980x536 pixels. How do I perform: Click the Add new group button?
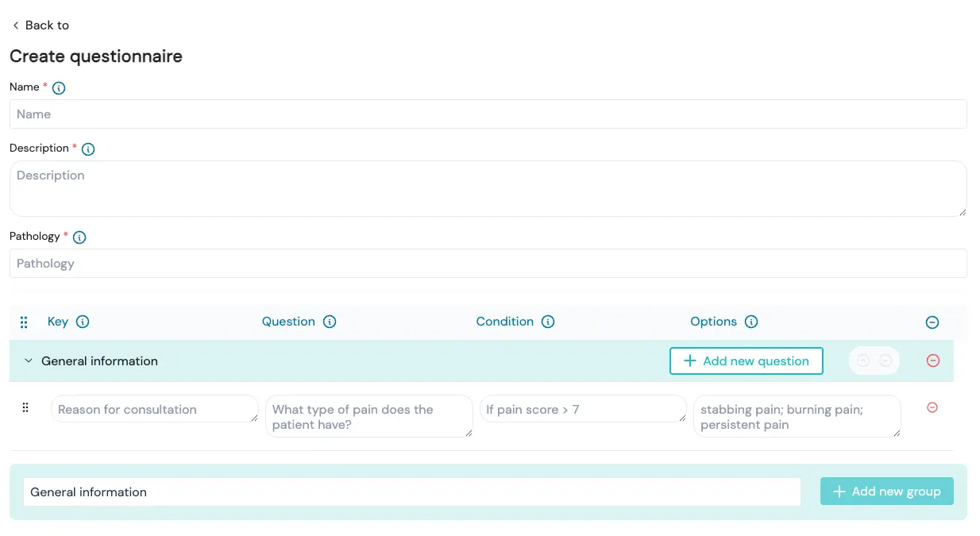click(886, 491)
